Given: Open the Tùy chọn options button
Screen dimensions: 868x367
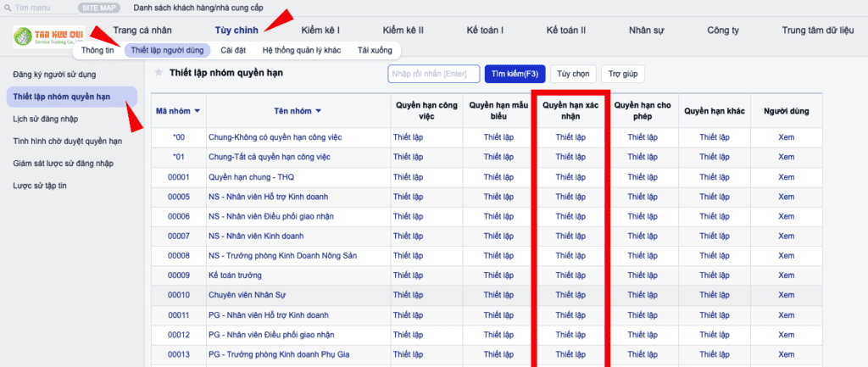Looking at the screenshot, I should click(570, 74).
